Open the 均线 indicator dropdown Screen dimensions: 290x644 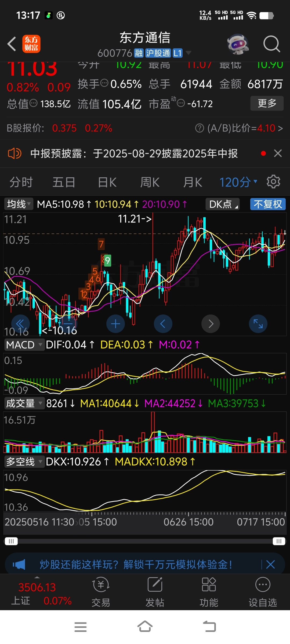pyautogui.click(x=19, y=204)
